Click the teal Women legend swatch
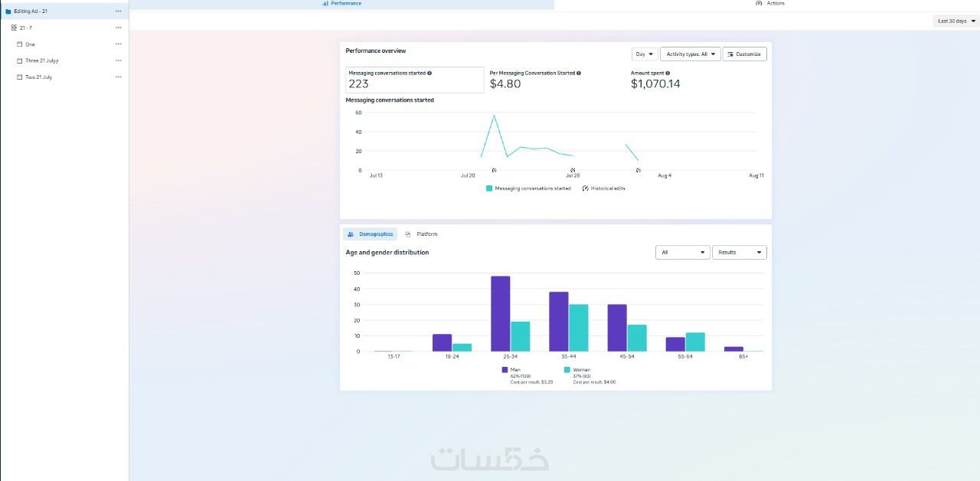 pyautogui.click(x=567, y=370)
